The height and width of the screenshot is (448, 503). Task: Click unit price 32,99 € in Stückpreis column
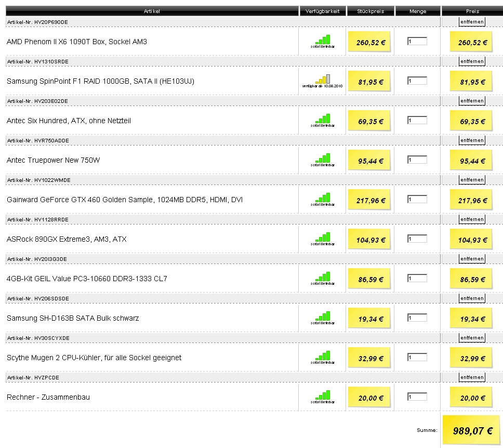point(369,358)
